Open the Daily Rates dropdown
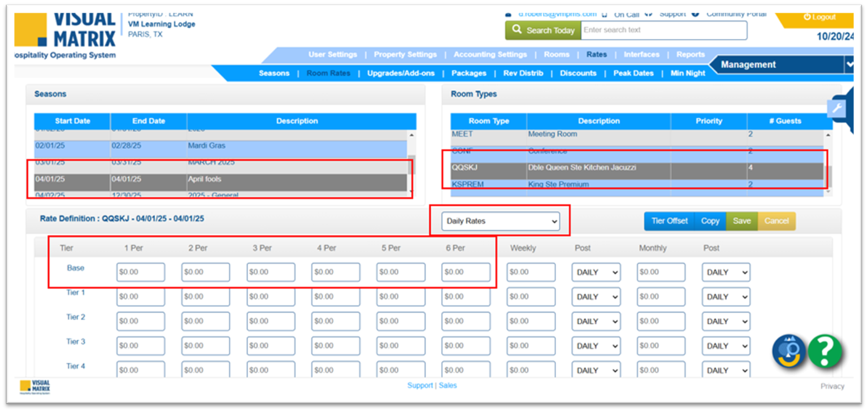Viewport: 868px width, 412px height. coord(500,221)
